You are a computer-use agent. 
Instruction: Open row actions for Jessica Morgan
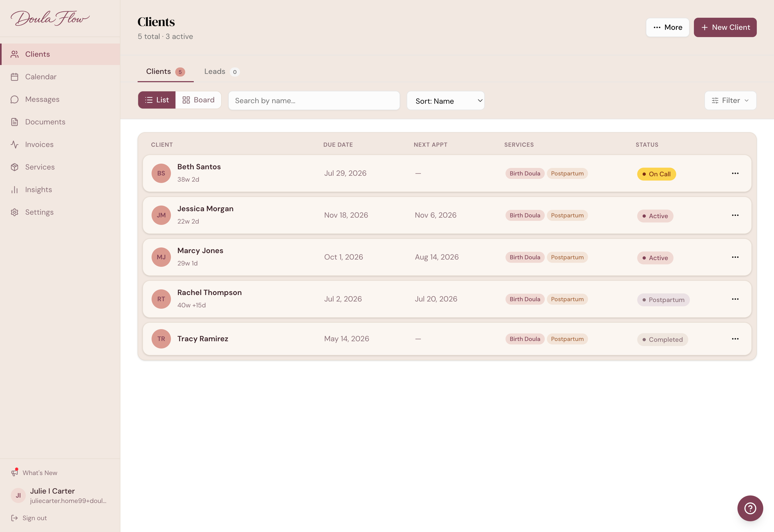(x=735, y=215)
